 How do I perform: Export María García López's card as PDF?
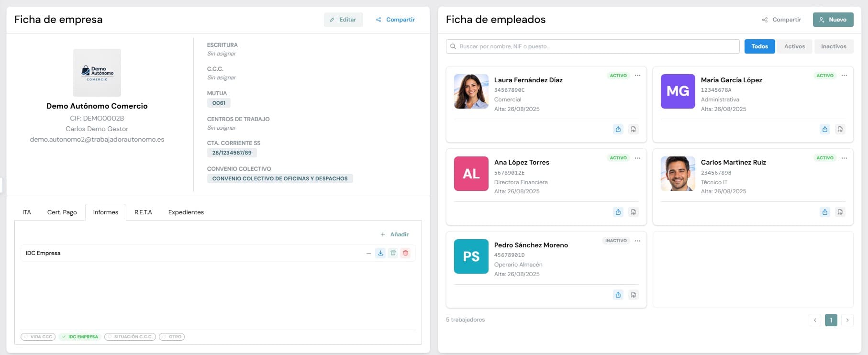tap(840, 129)
